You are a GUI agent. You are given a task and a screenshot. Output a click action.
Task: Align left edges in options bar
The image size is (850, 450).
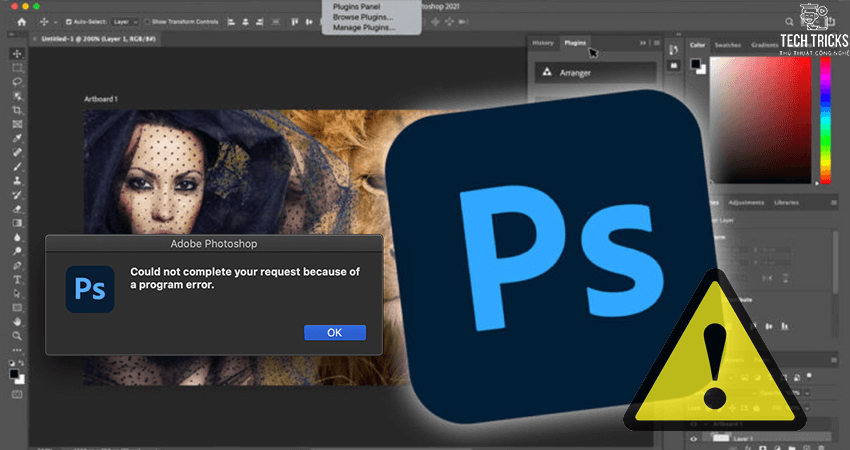[231, 22]
